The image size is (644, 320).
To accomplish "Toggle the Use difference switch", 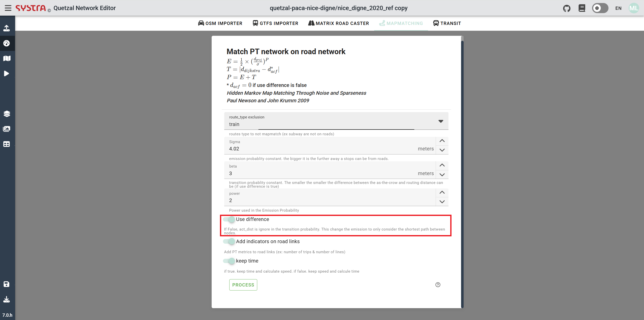I will [x=229, y=219].
